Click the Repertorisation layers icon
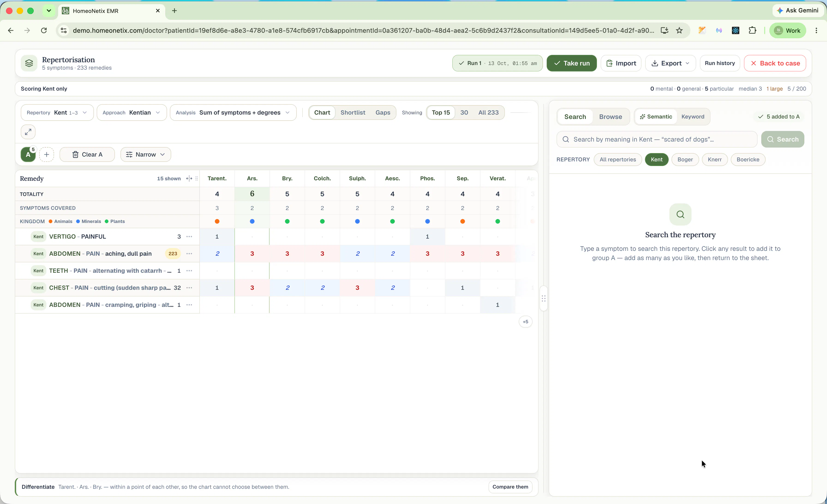Viewport: 827px width, 504px height. [29, 63]
